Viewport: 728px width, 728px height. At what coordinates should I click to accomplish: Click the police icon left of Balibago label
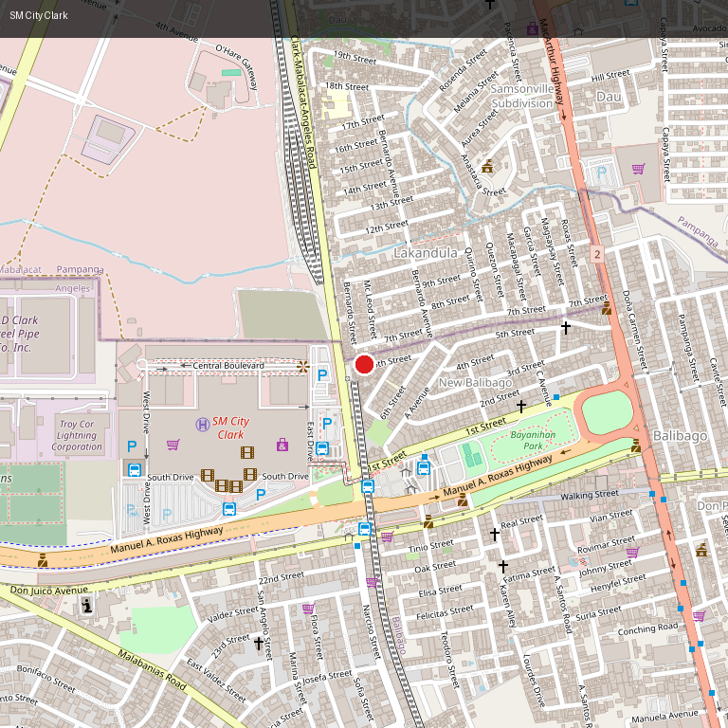pyautogui.click(x=636, y=446)
